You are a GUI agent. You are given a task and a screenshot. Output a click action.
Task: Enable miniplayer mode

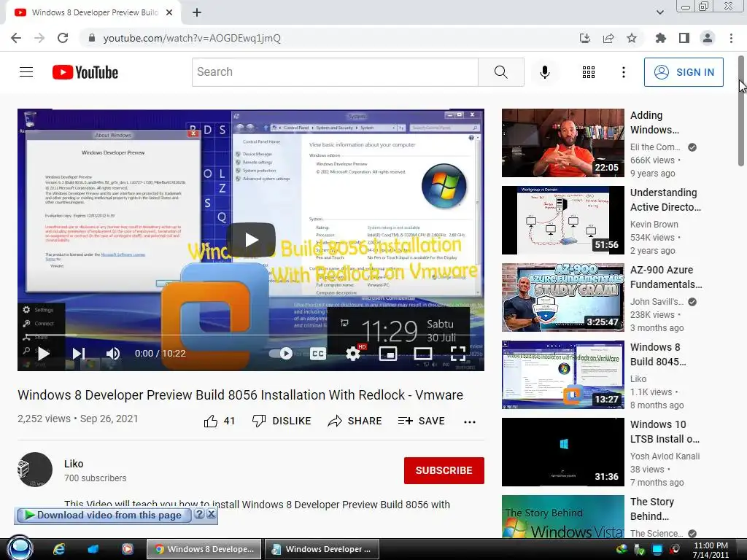tap(388, 354)
